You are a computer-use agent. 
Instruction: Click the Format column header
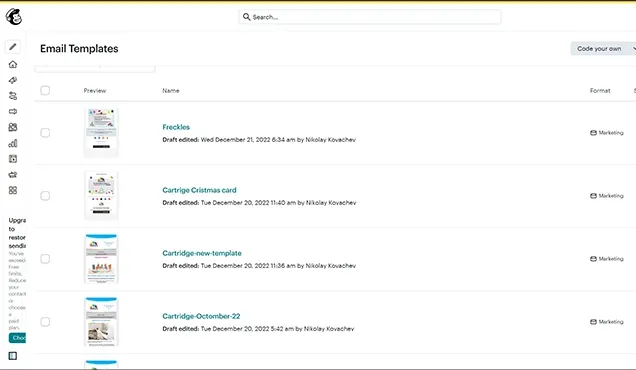pos(600,90)
